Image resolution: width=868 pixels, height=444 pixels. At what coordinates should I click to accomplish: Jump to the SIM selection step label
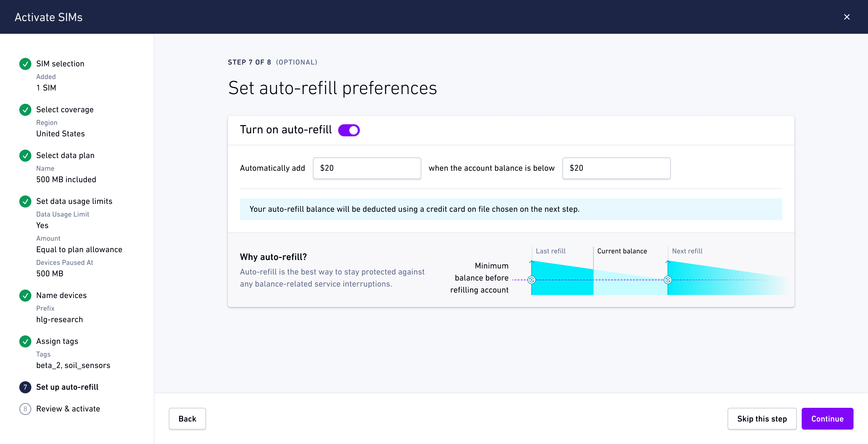pos(60,64)
